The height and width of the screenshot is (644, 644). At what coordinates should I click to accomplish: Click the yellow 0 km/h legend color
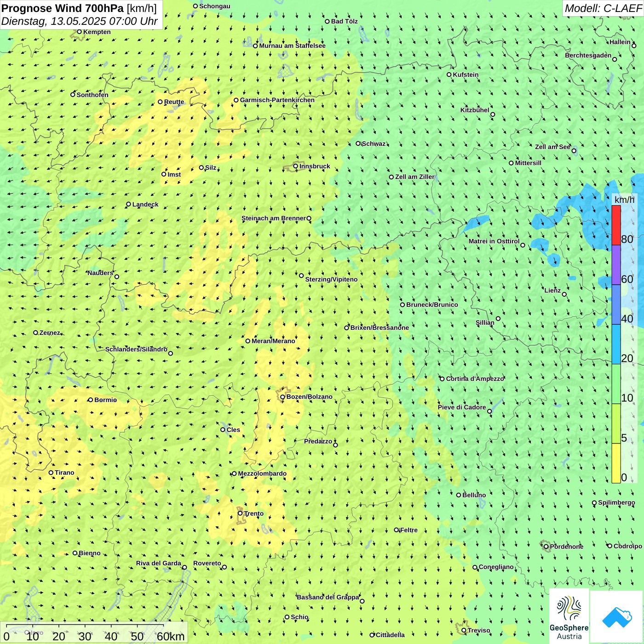616,463
